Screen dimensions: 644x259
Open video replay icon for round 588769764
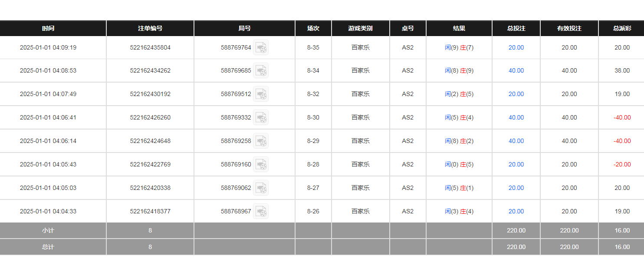[x=261, y=47]
